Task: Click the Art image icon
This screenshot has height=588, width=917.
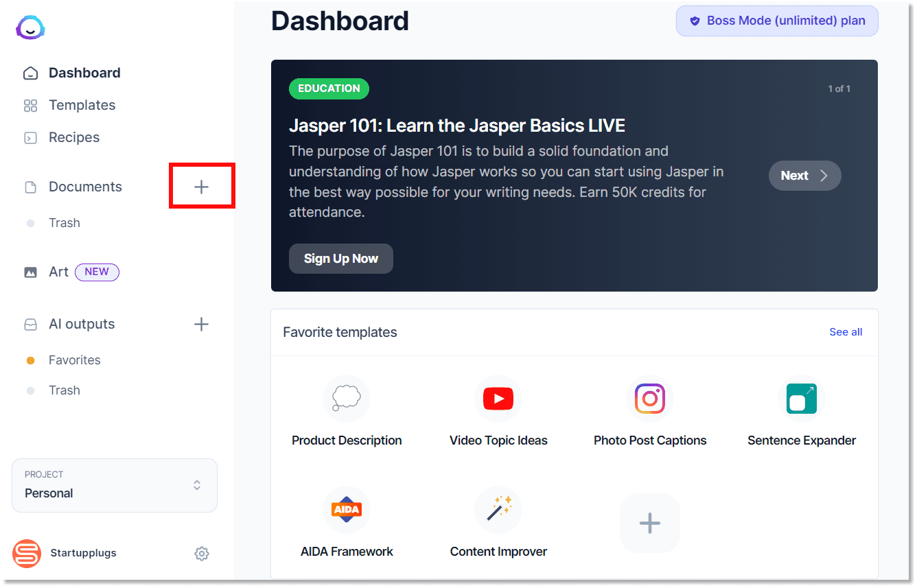Action: coord(30,272)
